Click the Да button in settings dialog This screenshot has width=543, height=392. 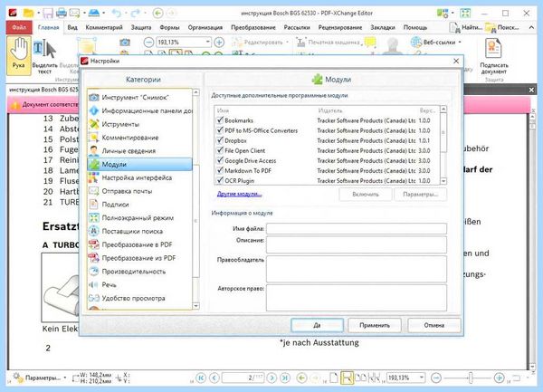point(318,325)
